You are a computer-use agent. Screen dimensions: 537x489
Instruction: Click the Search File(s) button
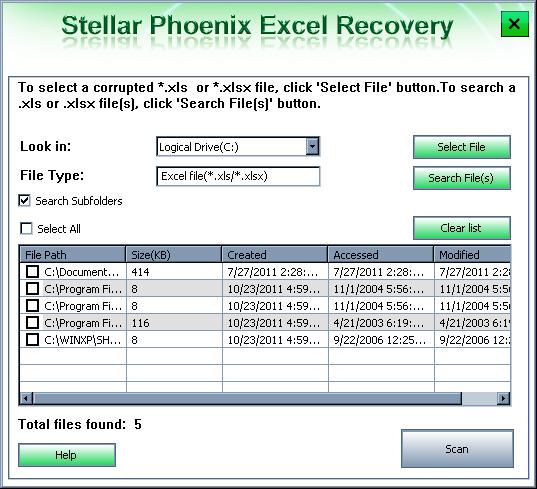click(462, 178)
